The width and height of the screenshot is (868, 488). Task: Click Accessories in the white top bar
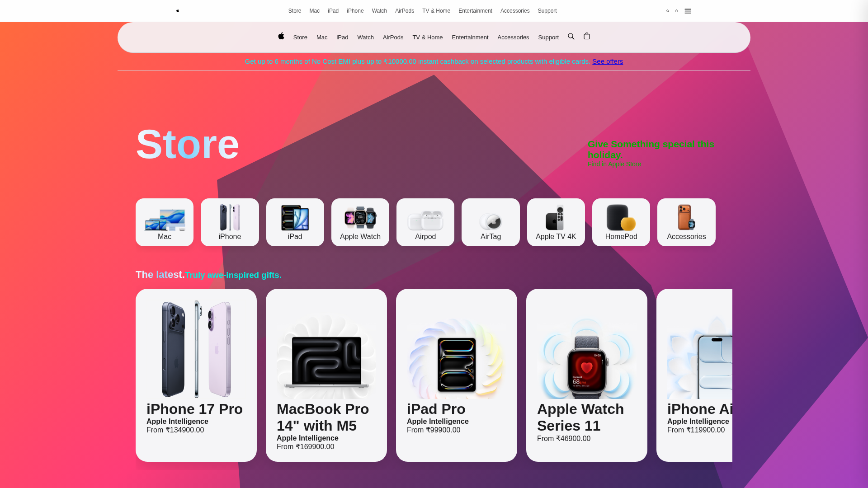click(x=515, y=11)
